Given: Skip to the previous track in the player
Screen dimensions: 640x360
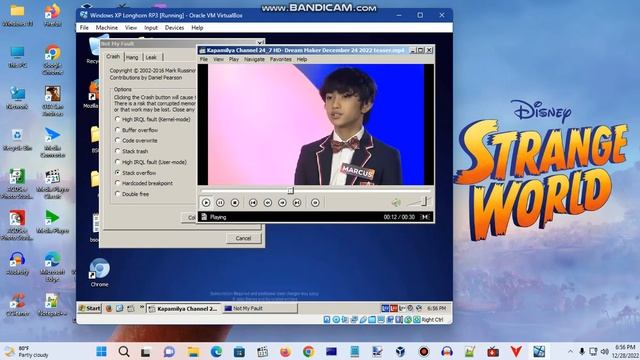Looking at the screenshot, I should 253,202.
